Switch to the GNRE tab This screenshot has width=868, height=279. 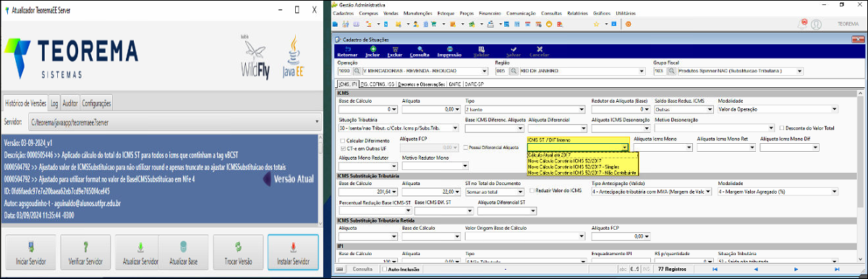(x=454, y=84)
